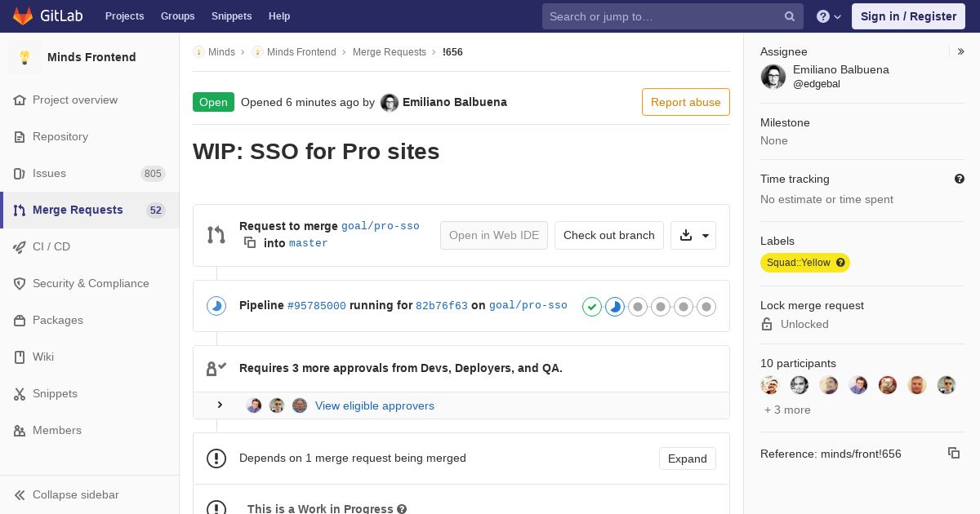Click the Open status badge

(213, 102)
